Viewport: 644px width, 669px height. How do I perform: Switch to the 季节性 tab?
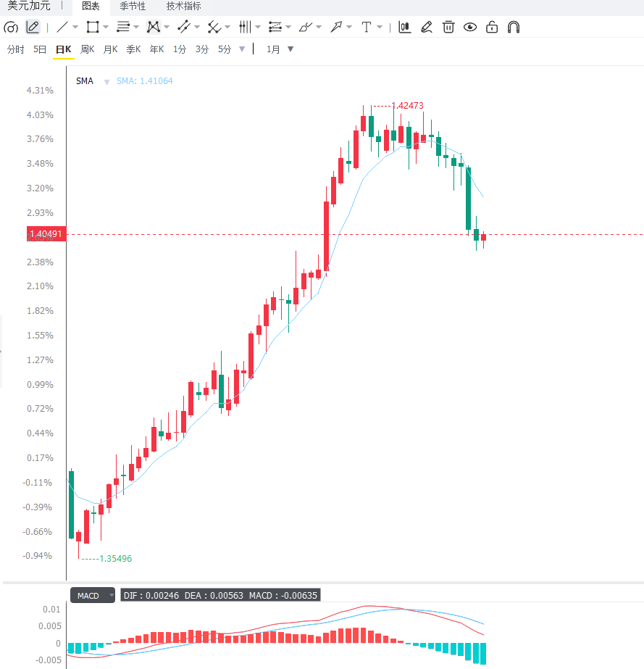[133, 7]
